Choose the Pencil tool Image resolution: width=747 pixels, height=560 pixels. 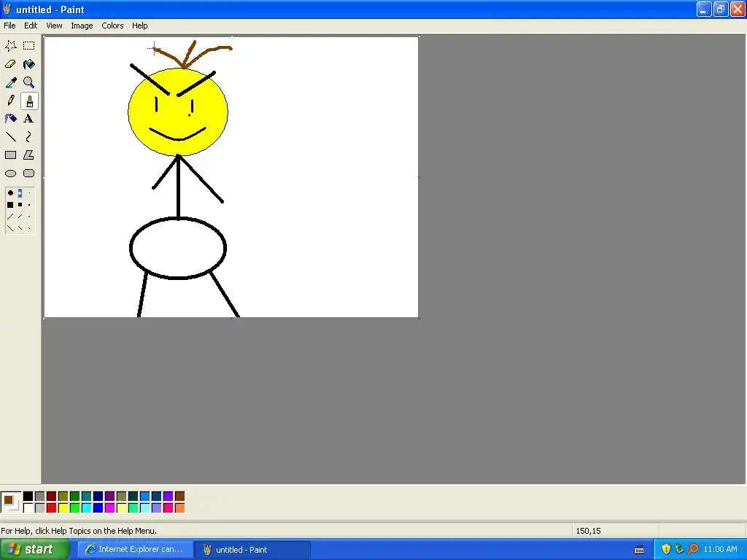(10, 101)
